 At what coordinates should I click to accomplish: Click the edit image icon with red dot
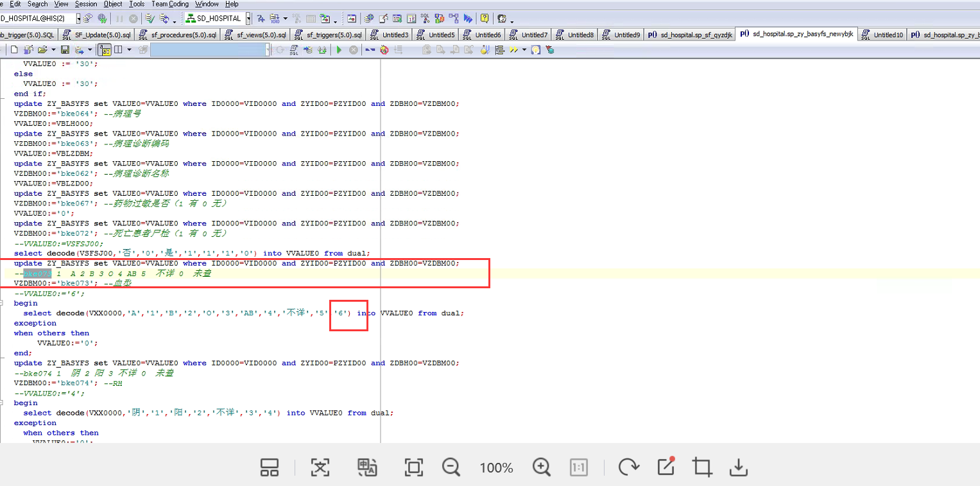(x=666, y=467)
